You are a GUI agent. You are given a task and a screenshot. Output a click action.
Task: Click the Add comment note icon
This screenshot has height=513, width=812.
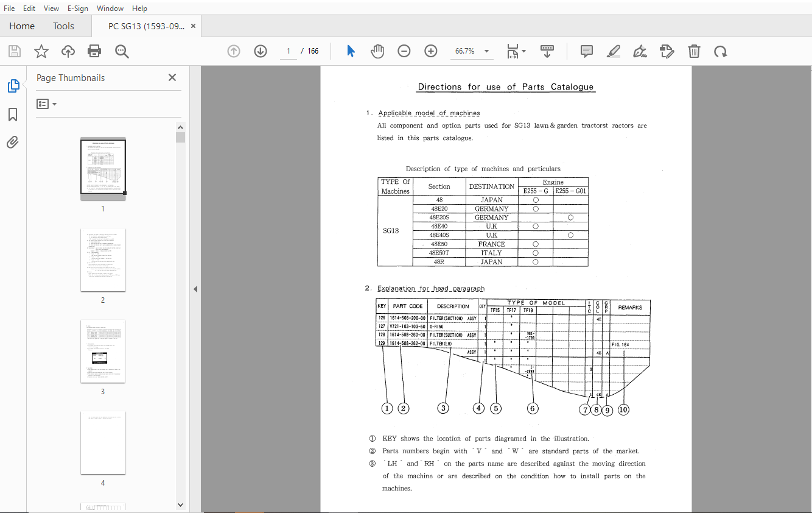(x=587, y=51)
